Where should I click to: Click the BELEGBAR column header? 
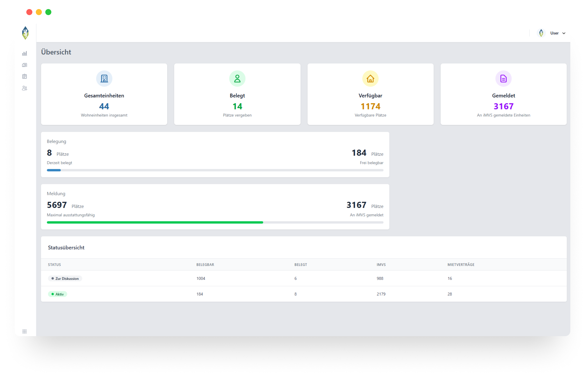(x=205, y=265)
